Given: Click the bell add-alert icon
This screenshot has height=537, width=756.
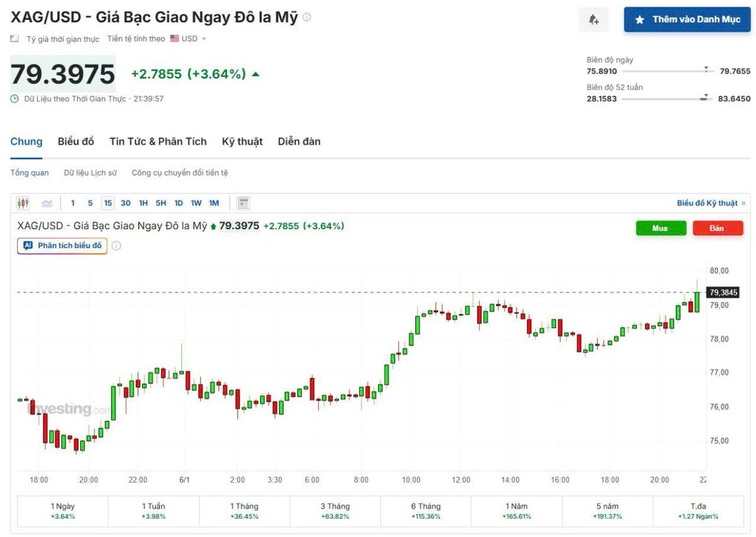Looking at the screenshot, I should [x=593, y=20].
